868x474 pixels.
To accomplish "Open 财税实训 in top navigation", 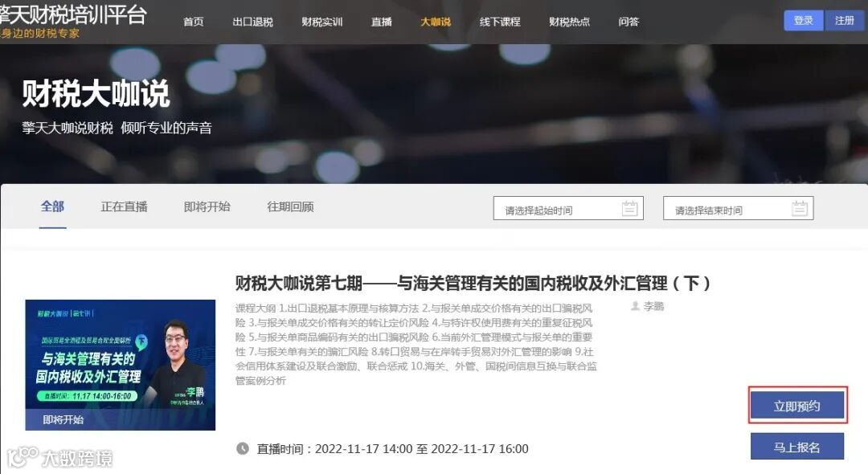I will click(x=322, y=22).
